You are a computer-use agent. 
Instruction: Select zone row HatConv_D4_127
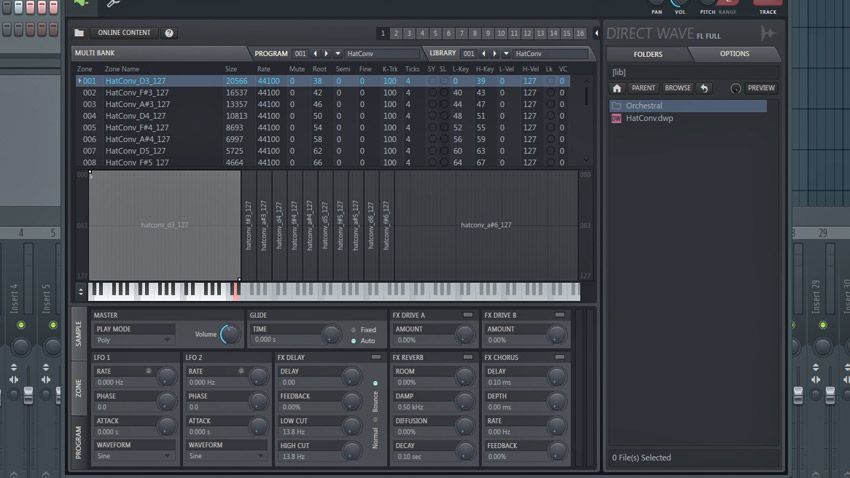(x=137, y=116)
